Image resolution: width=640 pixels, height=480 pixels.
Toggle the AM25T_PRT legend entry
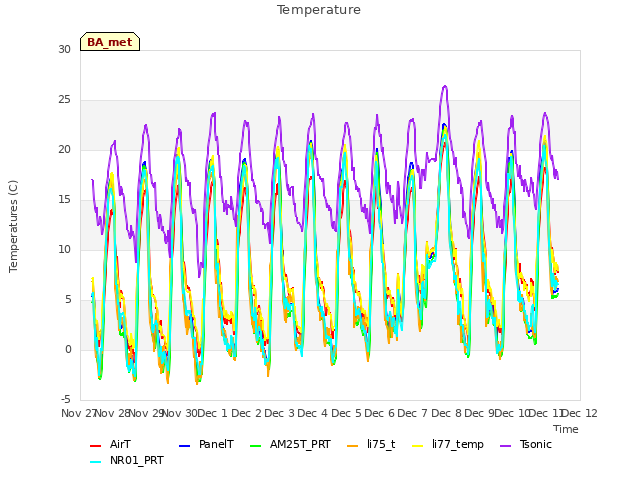(290, 444)
